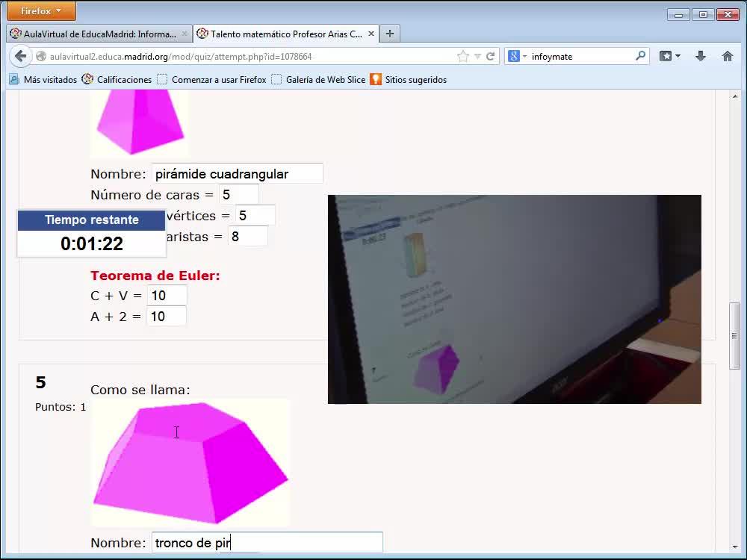This screenshot has height=560, width=747.
Task: Go to the home page icon
Action: [727, 56]
